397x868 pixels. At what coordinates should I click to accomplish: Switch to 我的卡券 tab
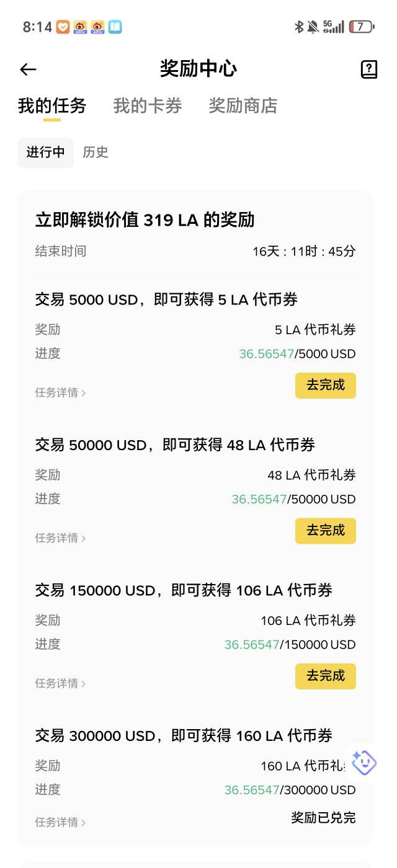[x=148, y=106]
